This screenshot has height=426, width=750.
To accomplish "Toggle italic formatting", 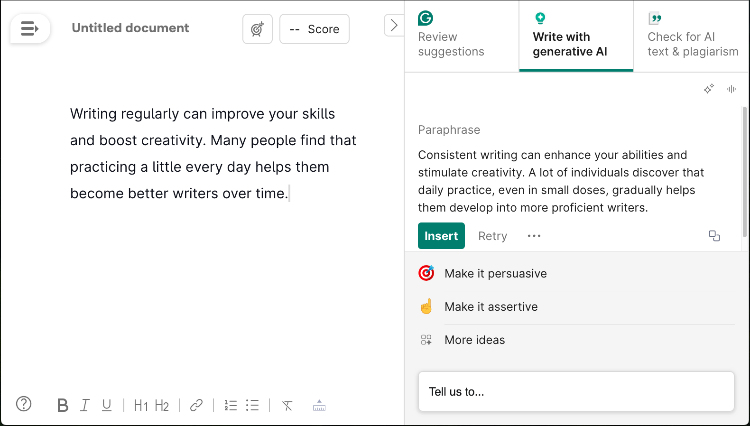I will (x=85, y=405).
